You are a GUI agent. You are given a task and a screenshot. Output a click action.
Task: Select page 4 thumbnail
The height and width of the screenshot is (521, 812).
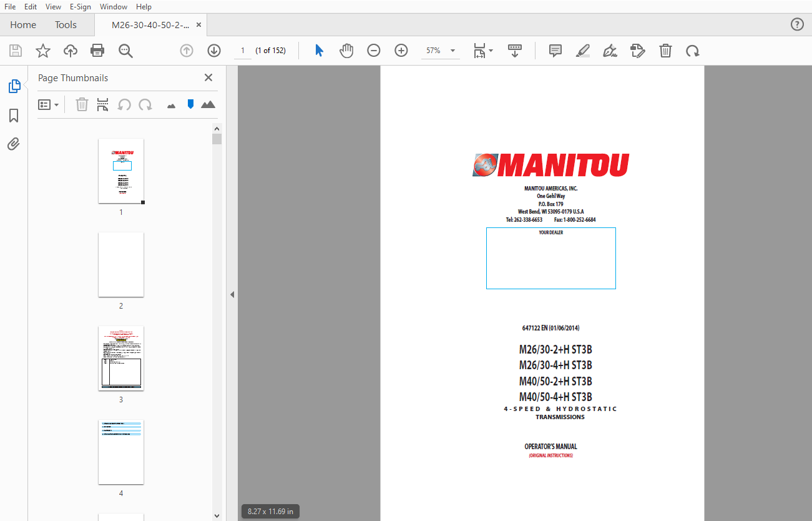click(x=121, y=452)
